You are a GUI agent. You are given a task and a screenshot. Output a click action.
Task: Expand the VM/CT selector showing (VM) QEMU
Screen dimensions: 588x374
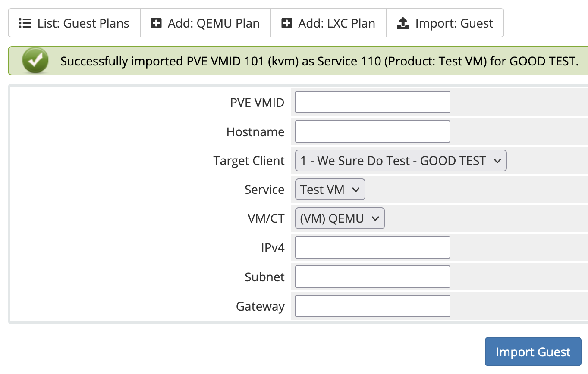coord(339,218)
